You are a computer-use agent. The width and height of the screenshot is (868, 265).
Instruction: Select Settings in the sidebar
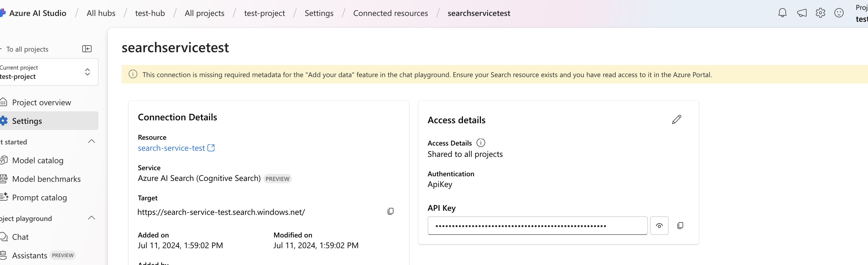click(49, 121)
